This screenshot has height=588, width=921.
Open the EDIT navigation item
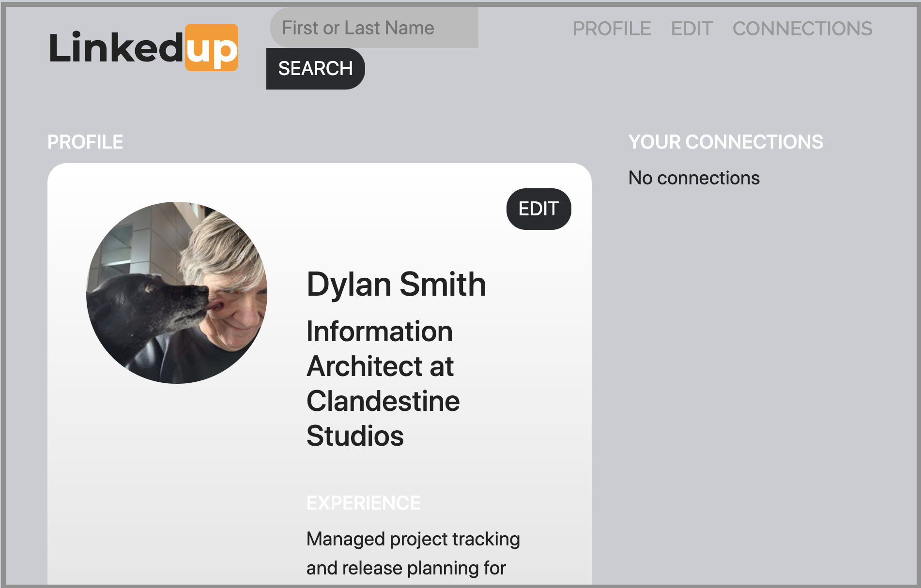point(692,29)
